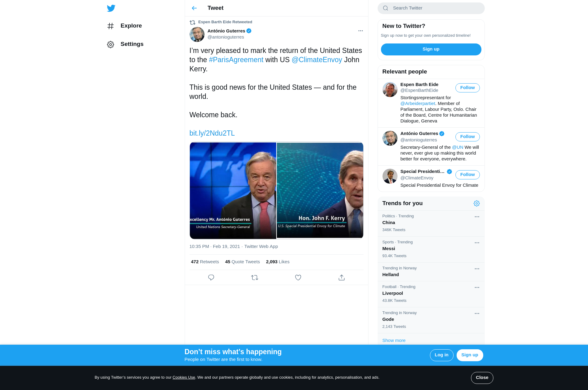The height and width of the screenshot is (390, 588).
Task: Expand trends list with Show more
Action: [x=394, y=340]
